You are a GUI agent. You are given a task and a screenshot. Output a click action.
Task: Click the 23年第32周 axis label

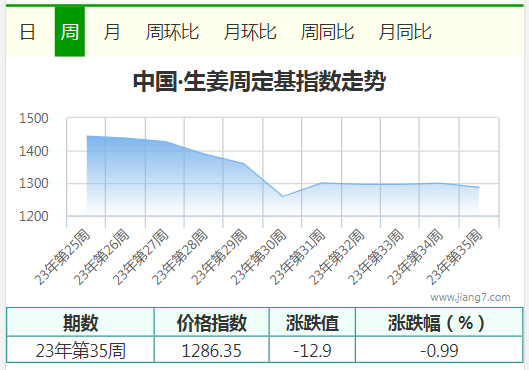click(337, 257)
